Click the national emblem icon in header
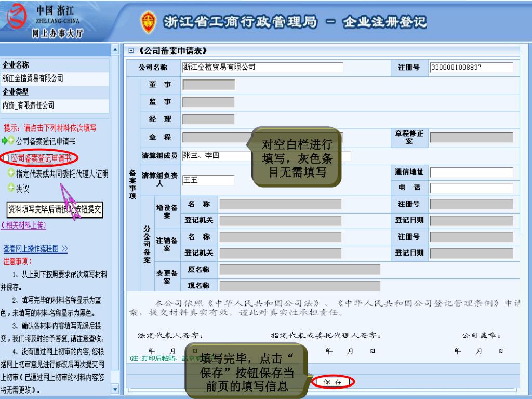Viewport: 532px width, 399px height. (x=148, y=22)
